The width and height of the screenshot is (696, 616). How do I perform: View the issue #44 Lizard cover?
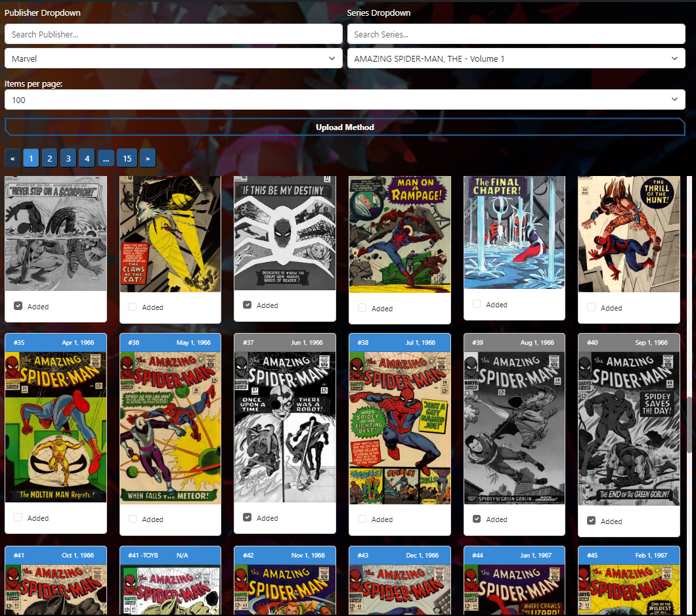pos(515,590)
